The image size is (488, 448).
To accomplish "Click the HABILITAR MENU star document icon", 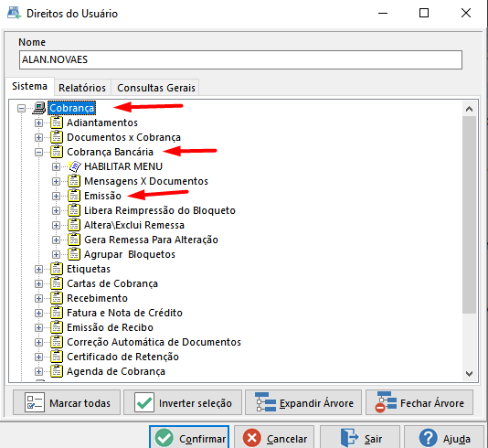I will coord(74,166).
